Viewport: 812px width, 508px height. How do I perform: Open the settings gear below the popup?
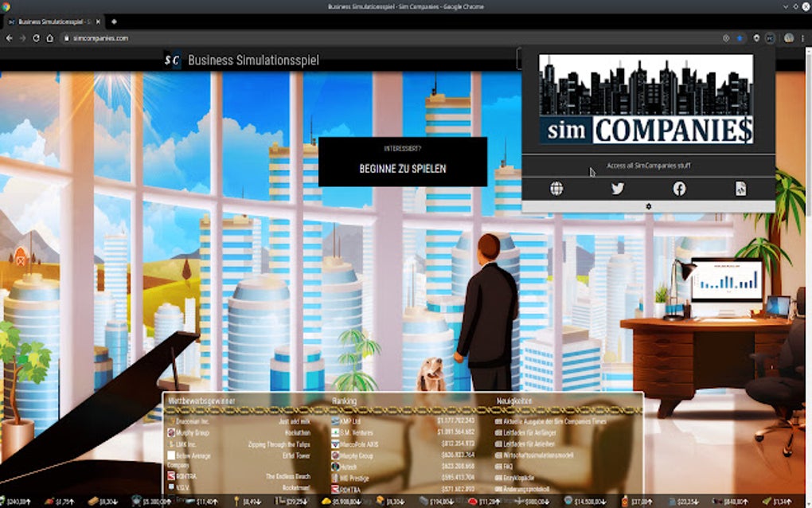pyautogui.click(x=648, y=206)
